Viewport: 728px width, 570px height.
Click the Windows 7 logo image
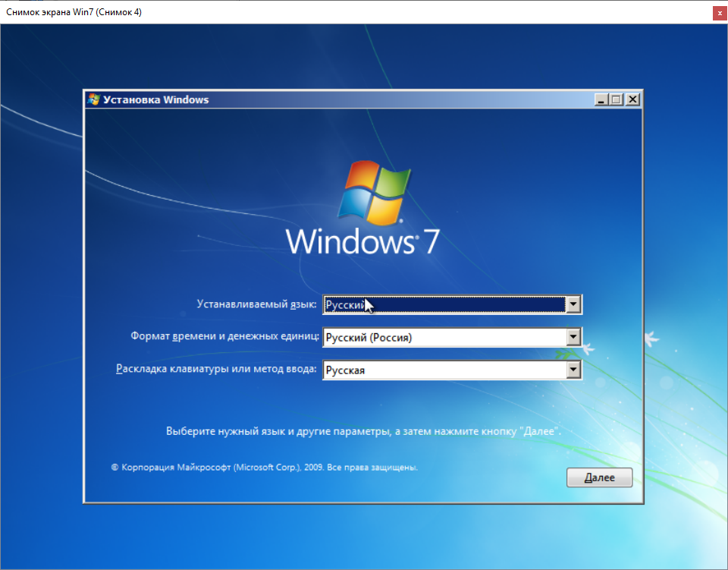click(363, 208)
